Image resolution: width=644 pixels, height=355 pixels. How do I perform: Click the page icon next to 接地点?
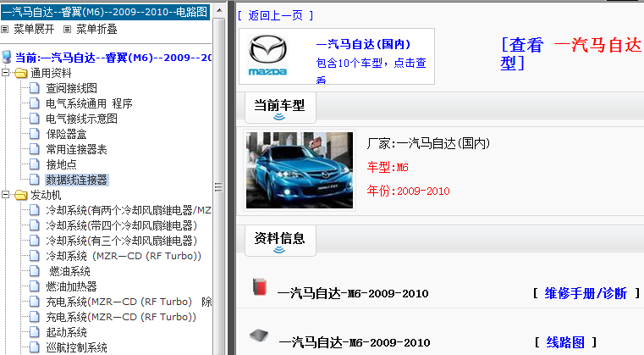(35, 164)
